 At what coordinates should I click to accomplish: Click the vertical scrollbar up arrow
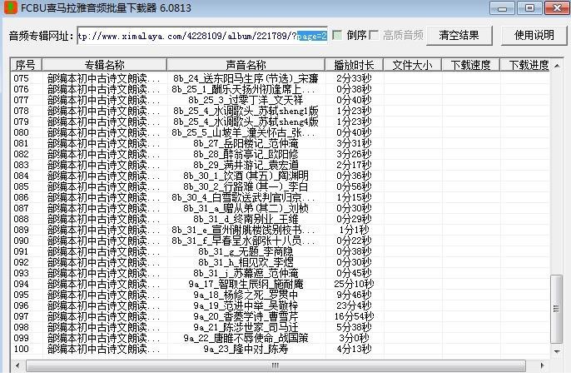point(557,66)
